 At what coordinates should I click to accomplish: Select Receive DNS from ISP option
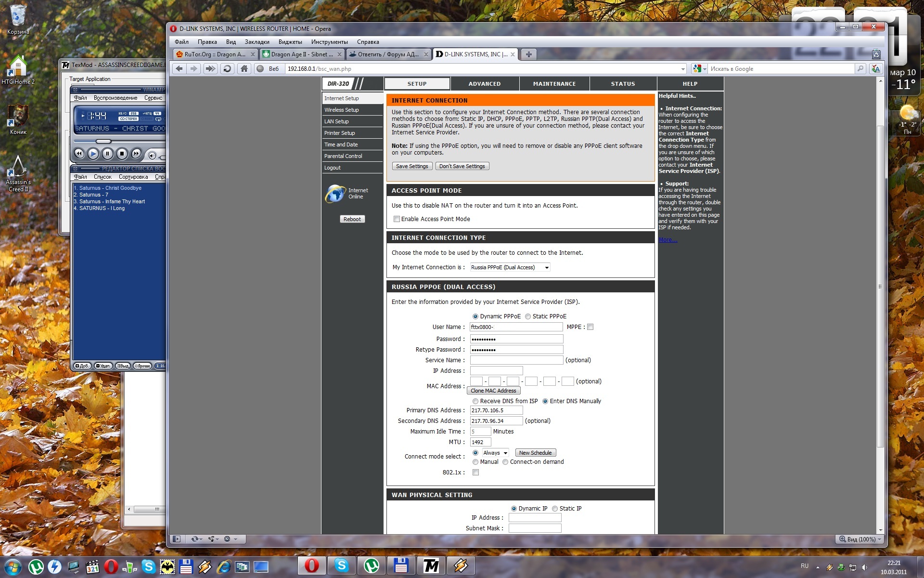(x=475, y=401)
